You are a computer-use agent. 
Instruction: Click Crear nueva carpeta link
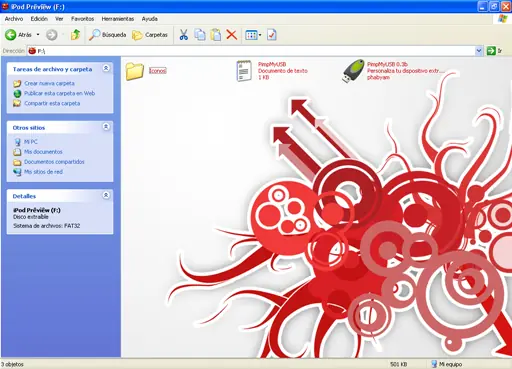(x=49, y=83)
